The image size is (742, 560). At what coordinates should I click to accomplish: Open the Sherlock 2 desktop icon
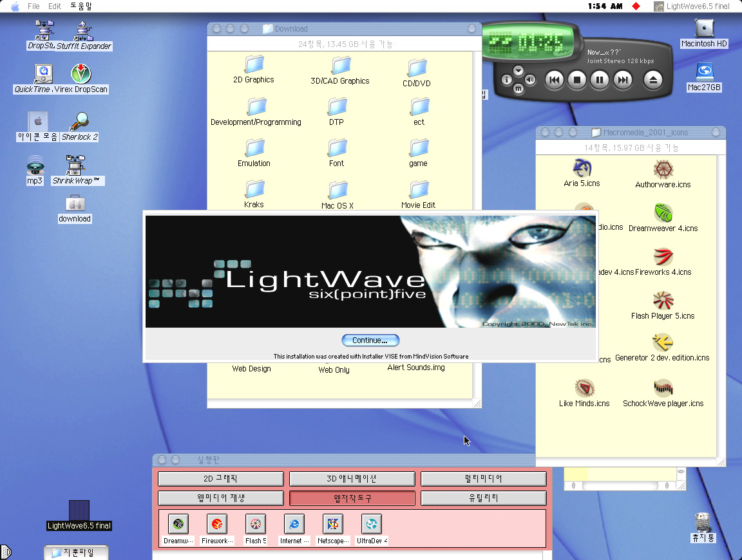80,121
